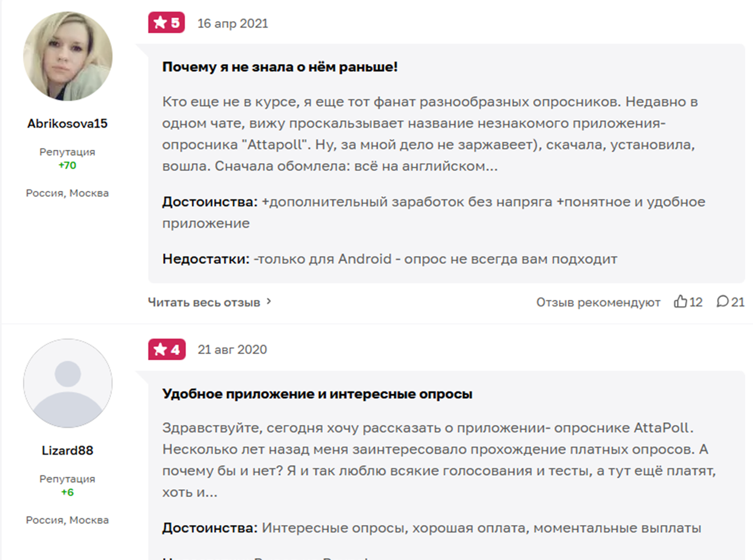The height and width of the screenshot is (560, 753).
Task: Click Abrikosova15's reputation value +70
Action: tap(67, 165)
